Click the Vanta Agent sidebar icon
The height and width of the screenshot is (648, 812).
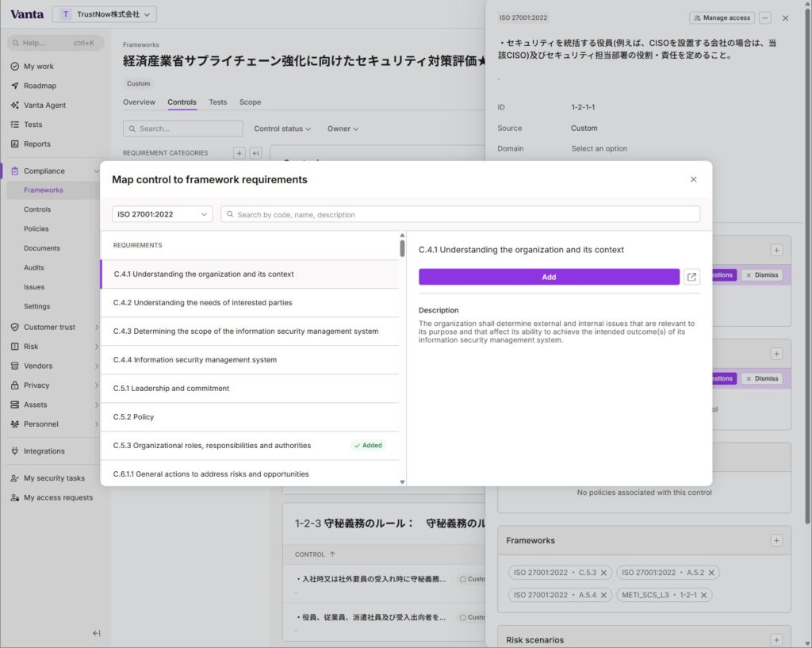(15, 105)
